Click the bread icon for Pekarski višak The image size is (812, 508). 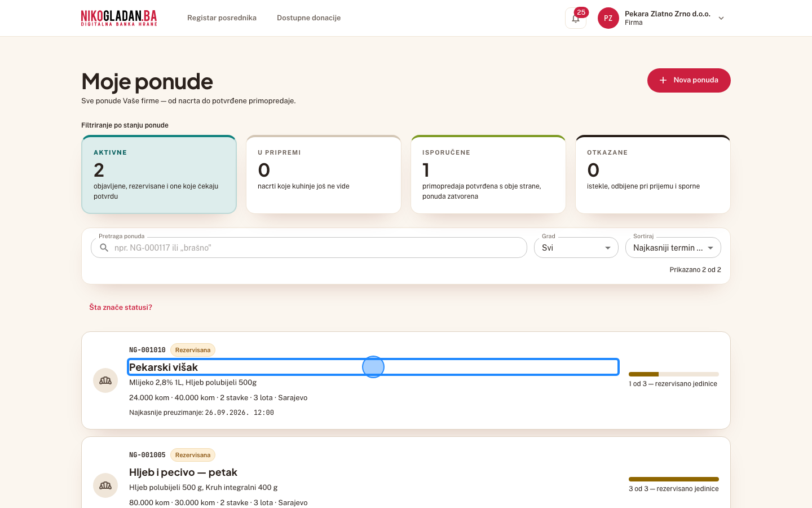coord(105,380)
